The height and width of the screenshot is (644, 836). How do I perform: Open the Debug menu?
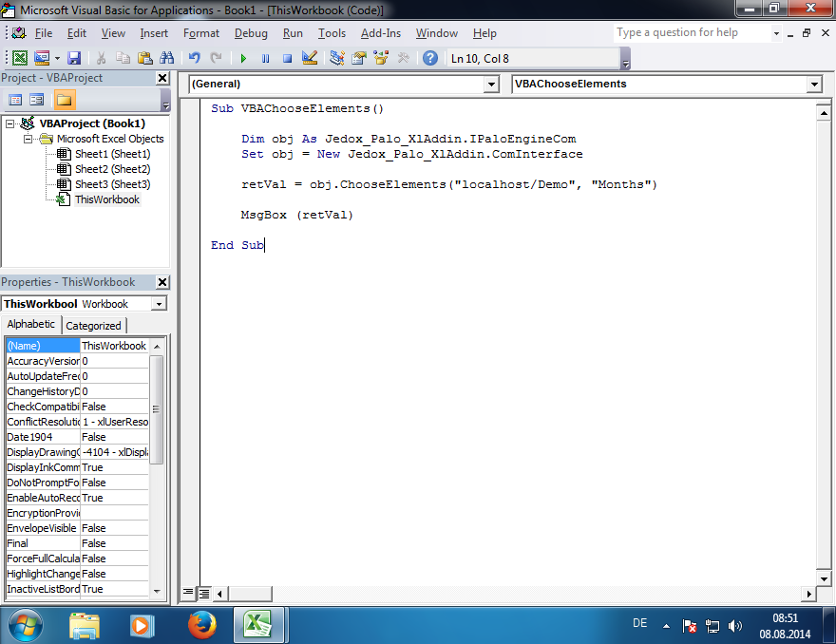click(251, 33)
